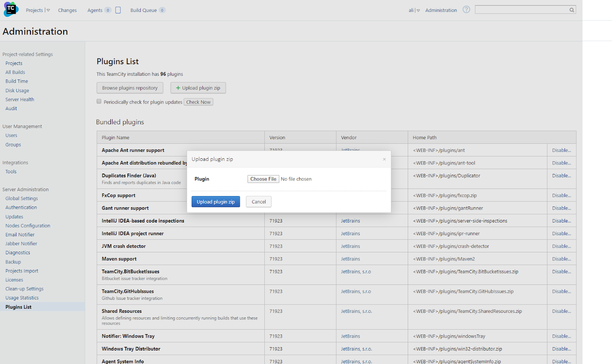Image resolution: width=612 pixels, height=364 pixels.
Task: Enable Periodically check for plugin updates
Action: [x=99, y=101]
